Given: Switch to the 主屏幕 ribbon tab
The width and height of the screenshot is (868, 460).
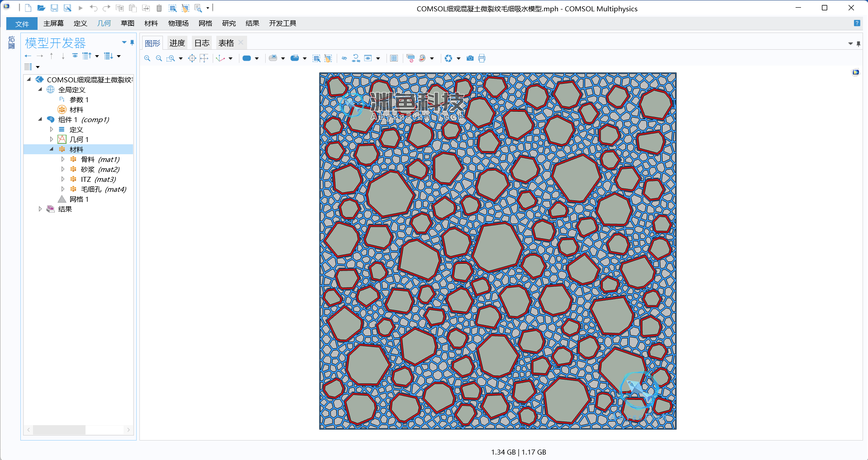Looking at the screenshot, I should 53,24.
